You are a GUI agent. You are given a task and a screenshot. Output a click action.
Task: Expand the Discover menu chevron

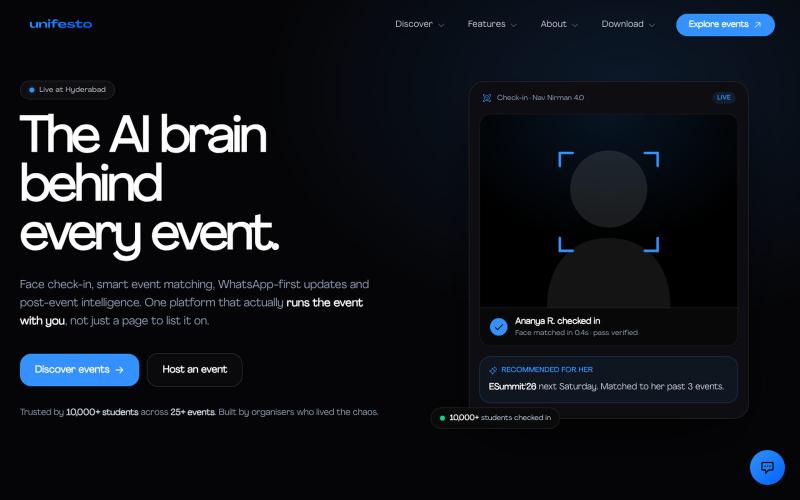tap(441, 25)
